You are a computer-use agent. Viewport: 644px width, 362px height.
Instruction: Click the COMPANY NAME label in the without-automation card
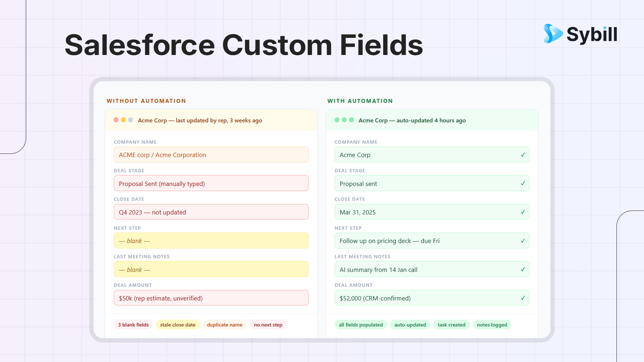[135, 142]
